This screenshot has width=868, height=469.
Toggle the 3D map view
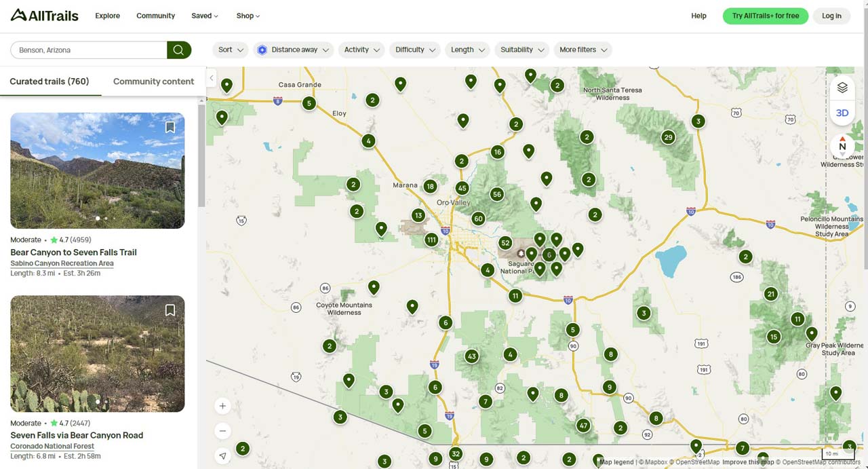842,113
